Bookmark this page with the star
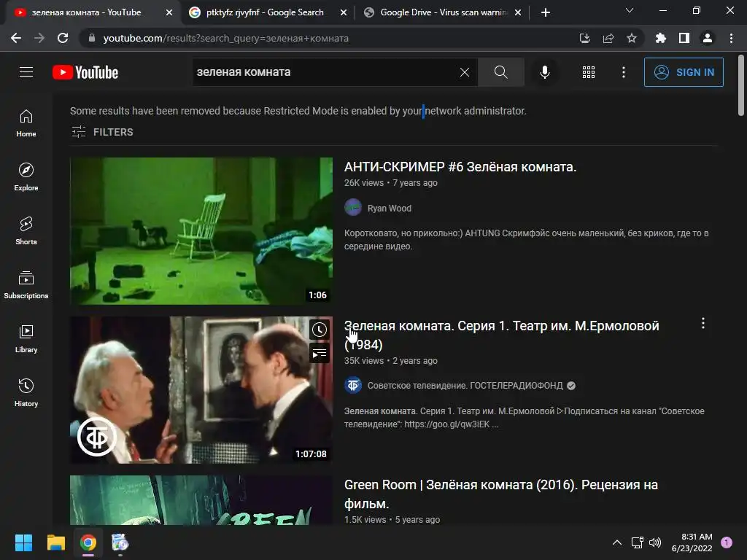Viewport: 747px width, 560px height. [x=632, y=38]
